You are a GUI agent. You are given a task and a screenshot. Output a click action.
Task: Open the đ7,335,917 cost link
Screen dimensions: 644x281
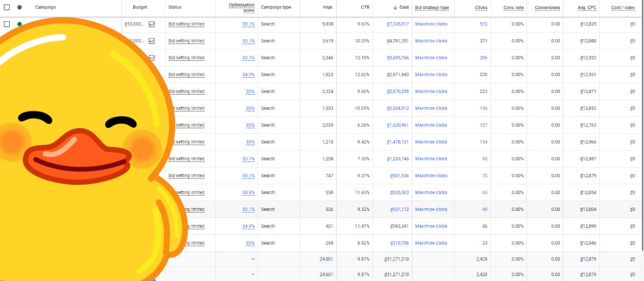[398, 24]
